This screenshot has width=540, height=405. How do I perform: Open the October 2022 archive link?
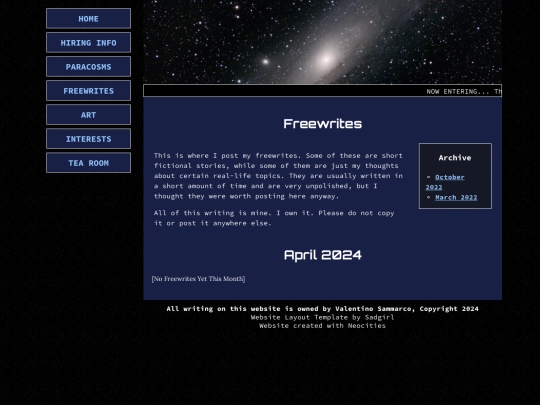(x=445, y=182)
